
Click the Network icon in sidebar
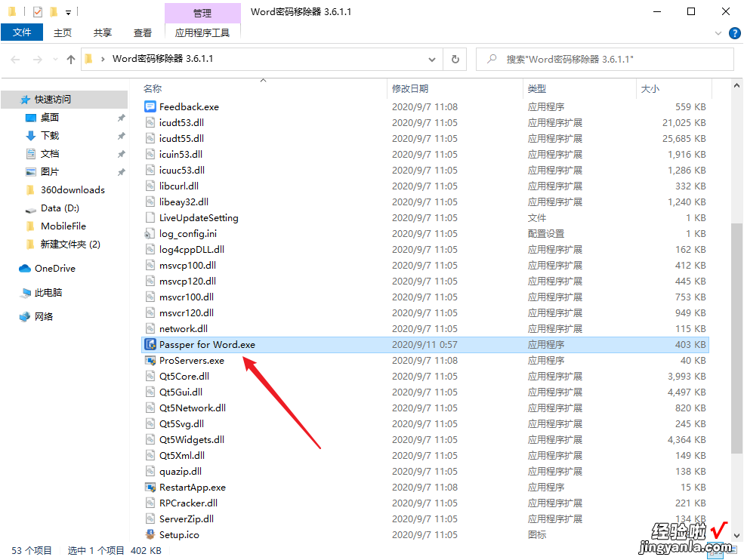pyautogui.click(x=25, y=317)
